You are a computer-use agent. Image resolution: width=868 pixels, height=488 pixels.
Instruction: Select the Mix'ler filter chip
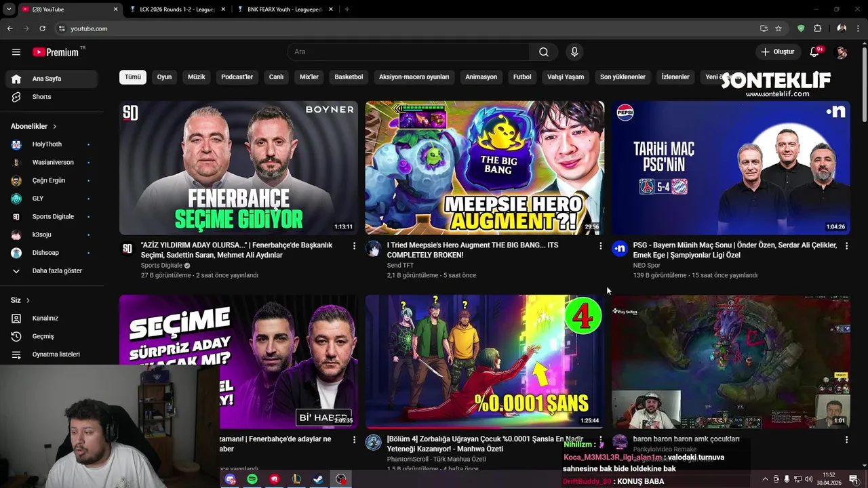point(309,77)
